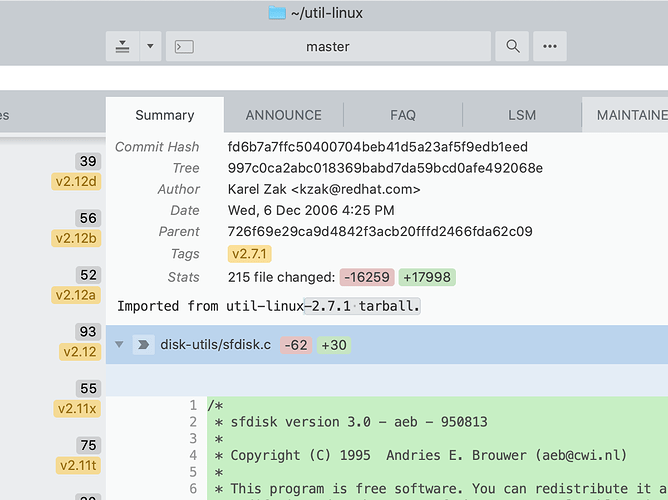Click the -16259 total deletions badge
The image size is (668, 500).
pos(367,277)
